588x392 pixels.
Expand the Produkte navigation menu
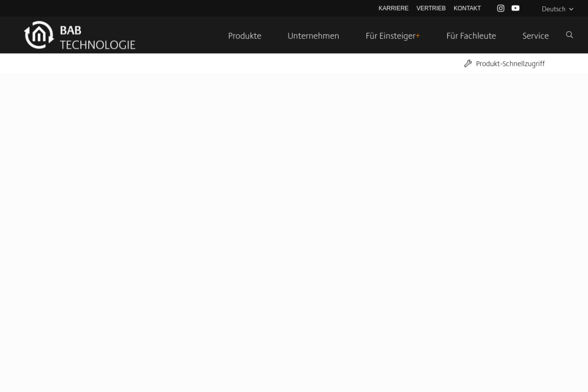(245, 36)
